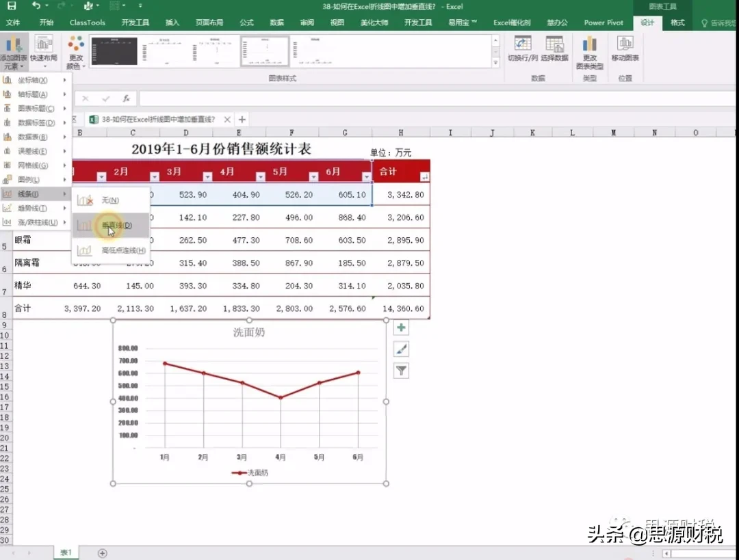Click the Undo arrow icon
The width and height of the screenshot is (739, 560).
(36, 5)
